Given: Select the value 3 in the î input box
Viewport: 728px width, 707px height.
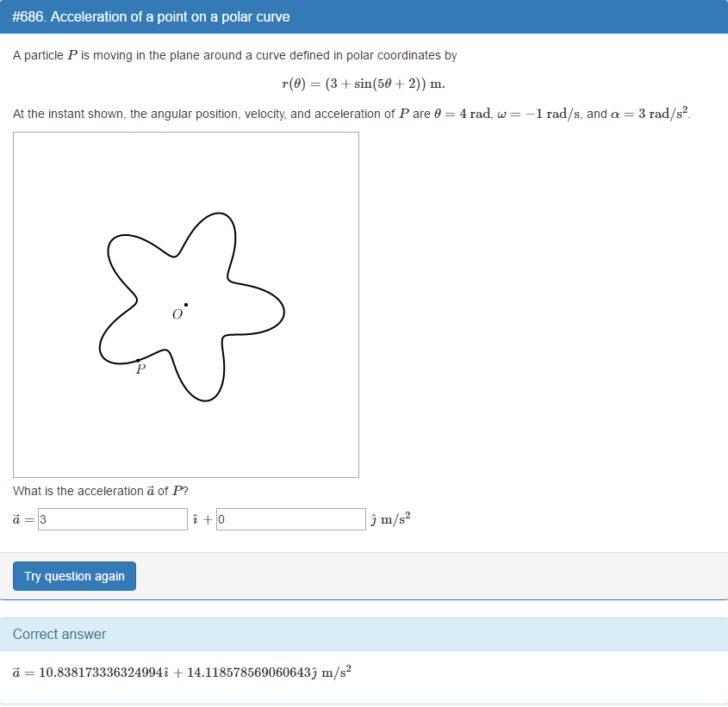Looking at the screenshot, I should 43,519.
